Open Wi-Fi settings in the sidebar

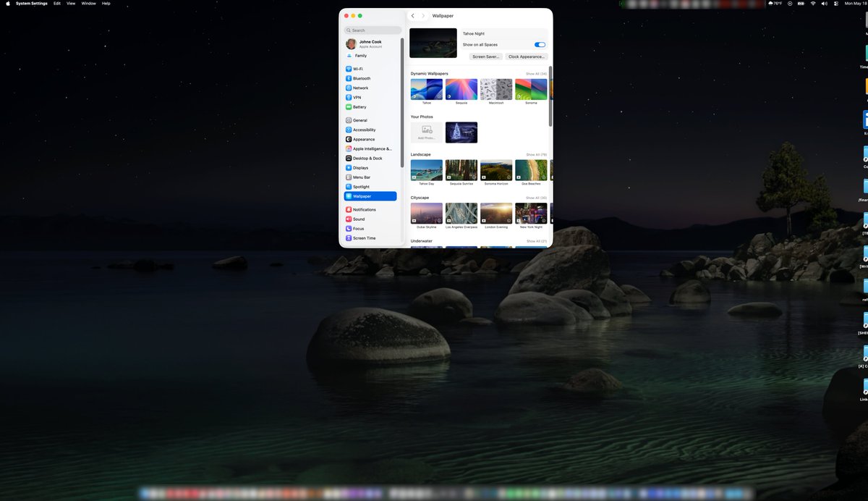[x=370, y=69]
